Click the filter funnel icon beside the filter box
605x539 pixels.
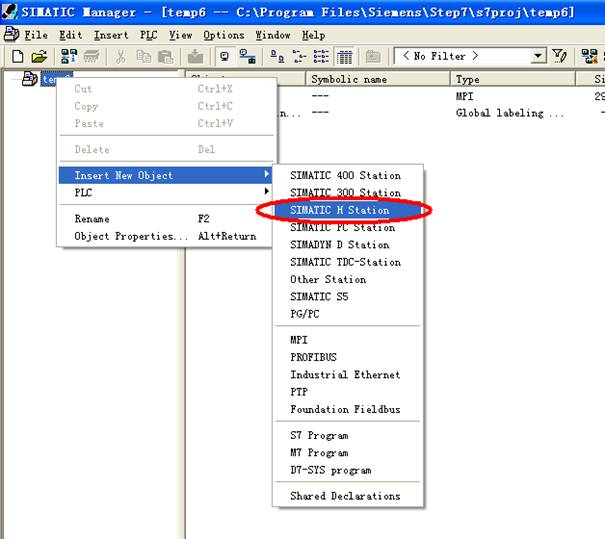[x=560, y=57]
